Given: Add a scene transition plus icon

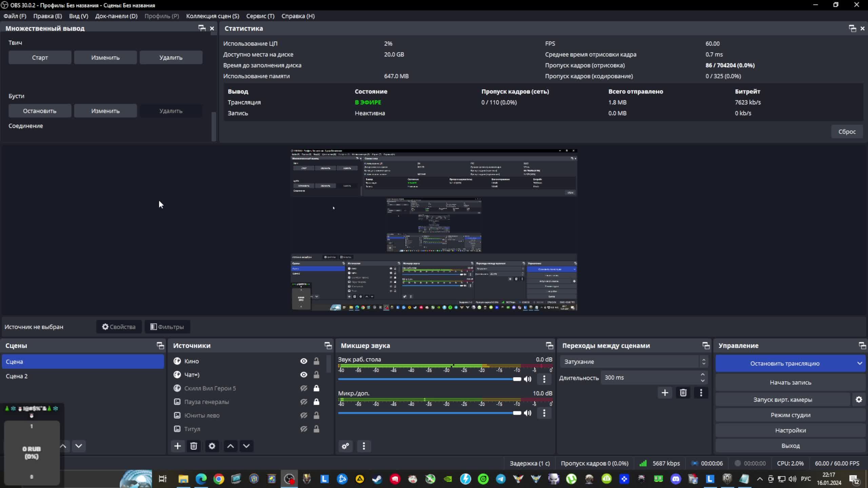Looking at the screenshot, I should [x=665, y=393].
